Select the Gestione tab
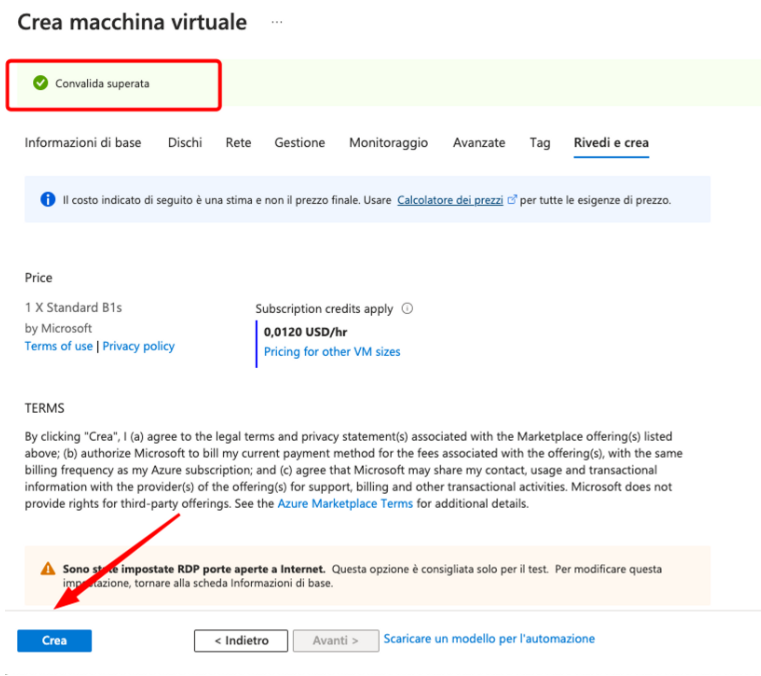761x676 pixels. pos(300,143)
